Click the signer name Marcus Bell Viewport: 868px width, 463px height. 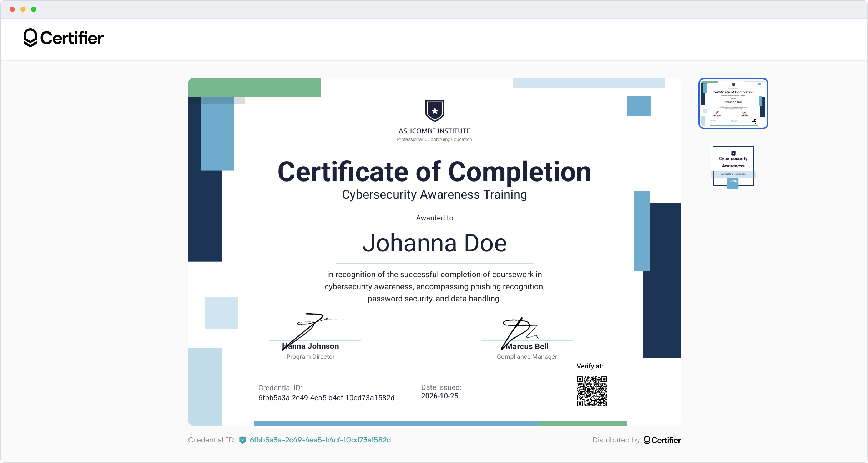point(527,346)
